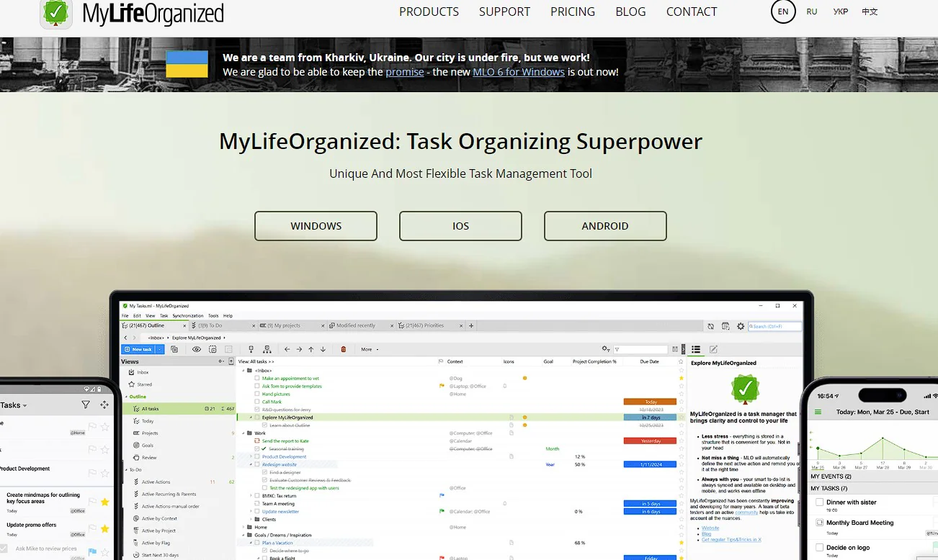Collapse the Outline section in Views sidebar
938x560 pixels.
coord(126,397)
